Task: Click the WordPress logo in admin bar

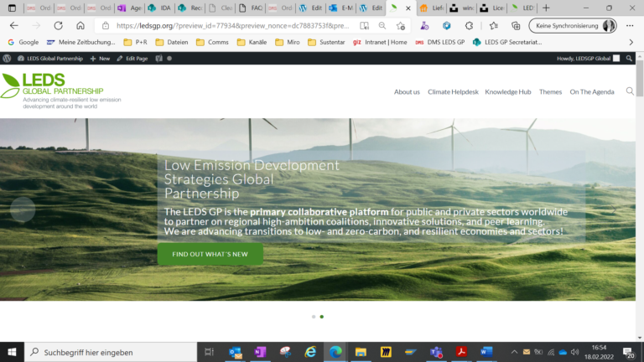Action: pyautogui.click(x=8, y=58)
